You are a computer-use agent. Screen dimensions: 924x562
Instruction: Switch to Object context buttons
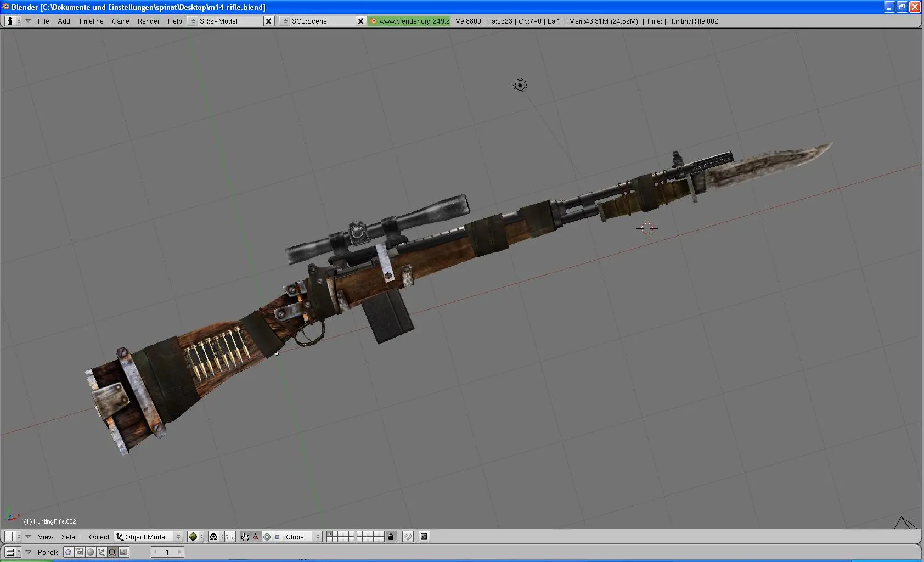tap(102, 552)
